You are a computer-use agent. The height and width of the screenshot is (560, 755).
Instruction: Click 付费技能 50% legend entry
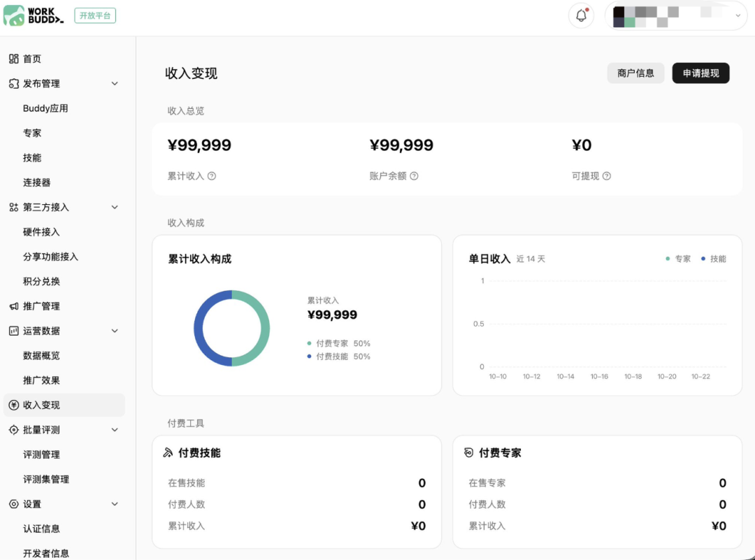tap(338, 357)
